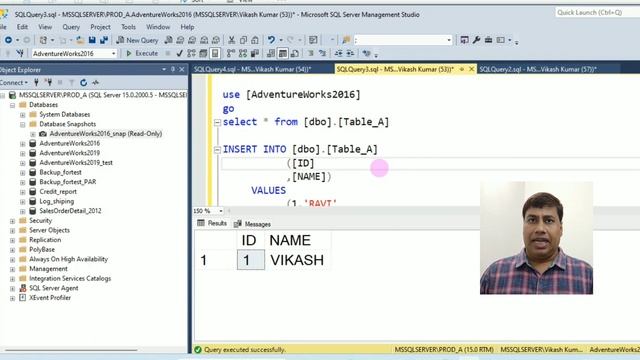Click Decrease Indent toolbar icon
640x360 pixels.
tap(338, 53)
